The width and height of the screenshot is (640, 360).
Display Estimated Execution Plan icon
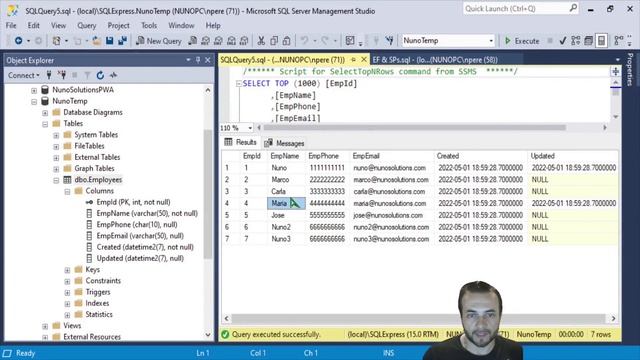point(576,40)
